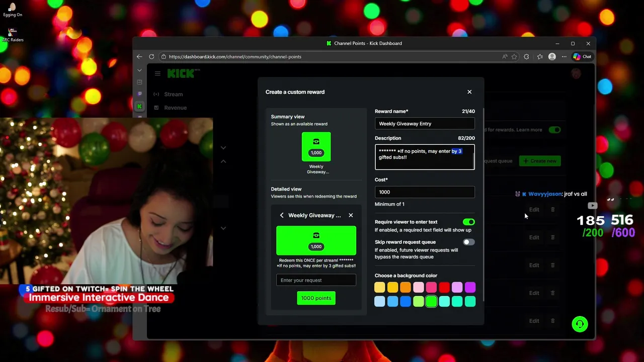This screenshot has height=362, width=644.
Task: Click into the Reward name field
Action: click(425, 124)
